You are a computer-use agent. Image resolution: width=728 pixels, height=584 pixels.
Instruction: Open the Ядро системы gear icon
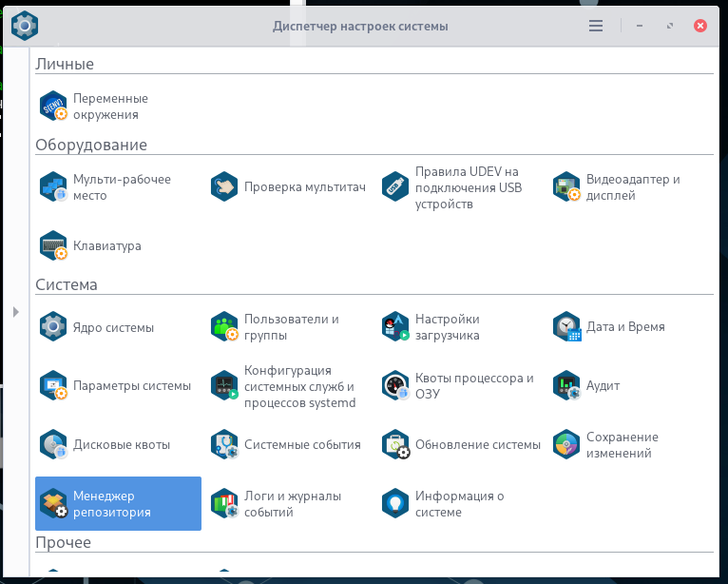[53, 326]
